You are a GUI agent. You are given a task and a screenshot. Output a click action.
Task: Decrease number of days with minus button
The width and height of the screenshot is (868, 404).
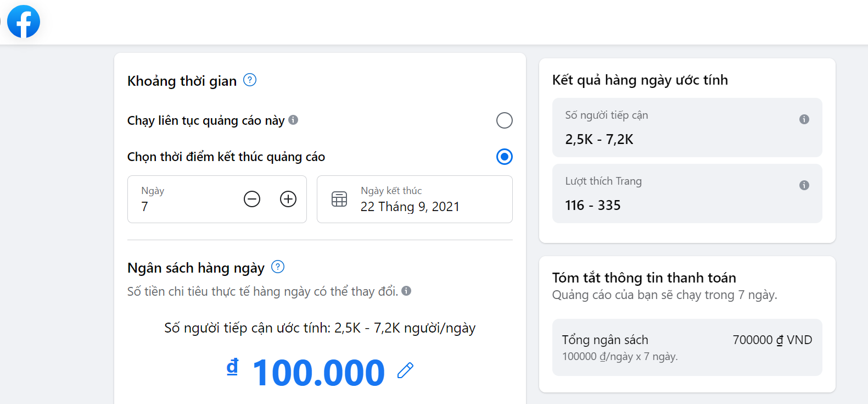[x=252, y=199]
